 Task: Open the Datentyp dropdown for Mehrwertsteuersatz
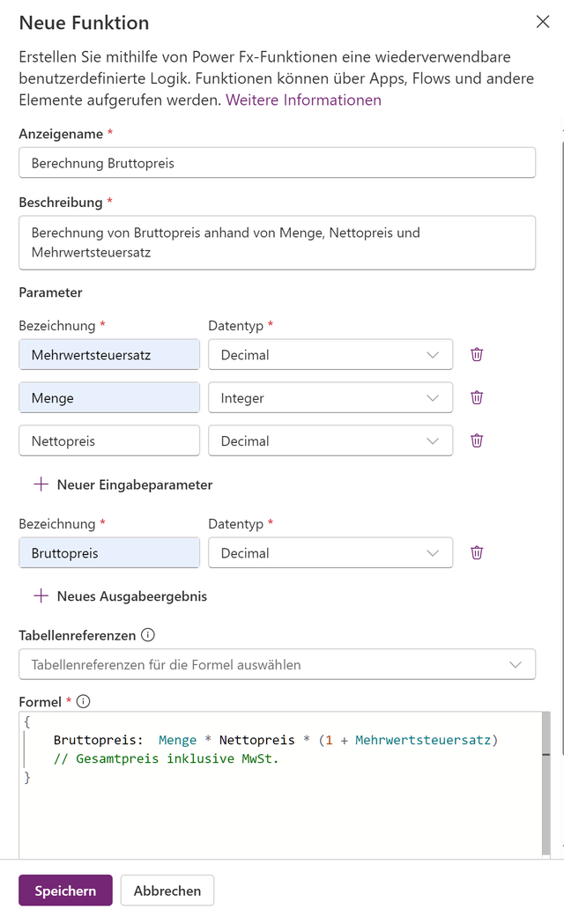click(x=330, y=355)
